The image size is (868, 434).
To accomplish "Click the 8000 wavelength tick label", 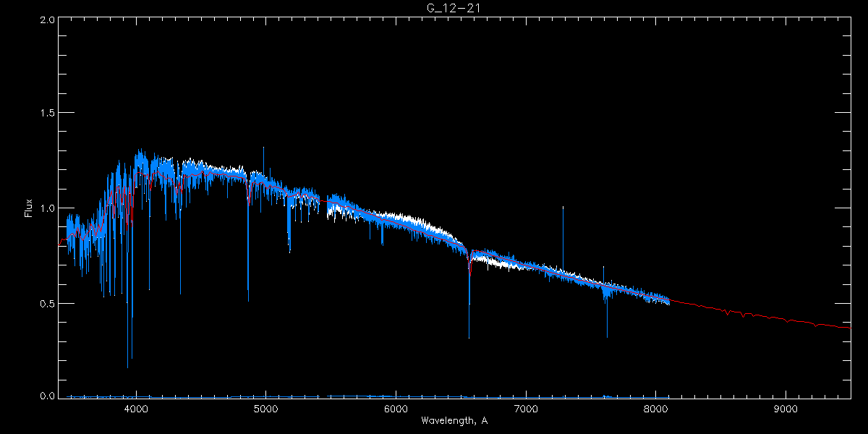I will 656,409.
